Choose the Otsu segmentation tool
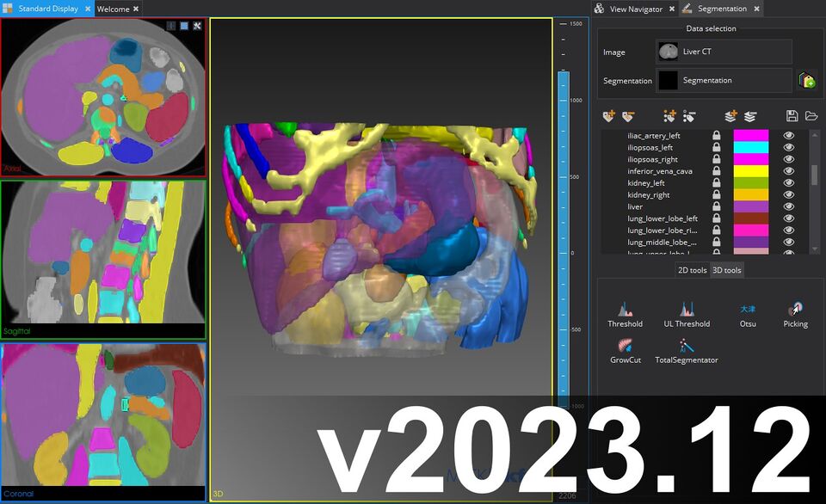The width and height of the screenshot is (826, 504). click(748, 314)
